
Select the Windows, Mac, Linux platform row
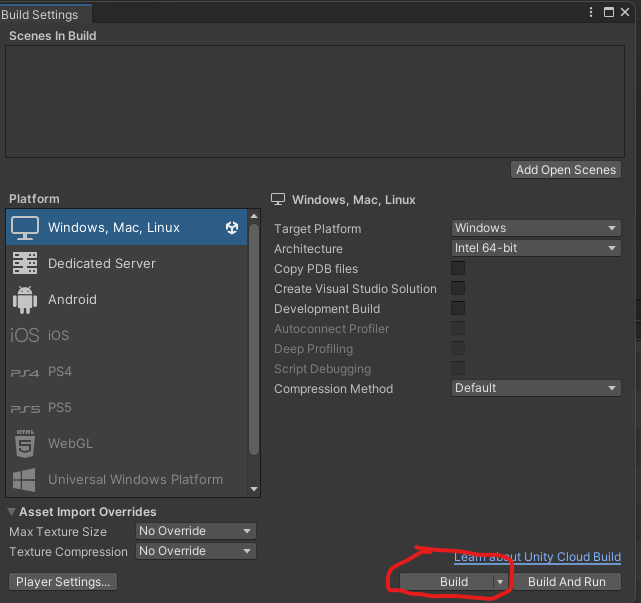click(126, 228)
